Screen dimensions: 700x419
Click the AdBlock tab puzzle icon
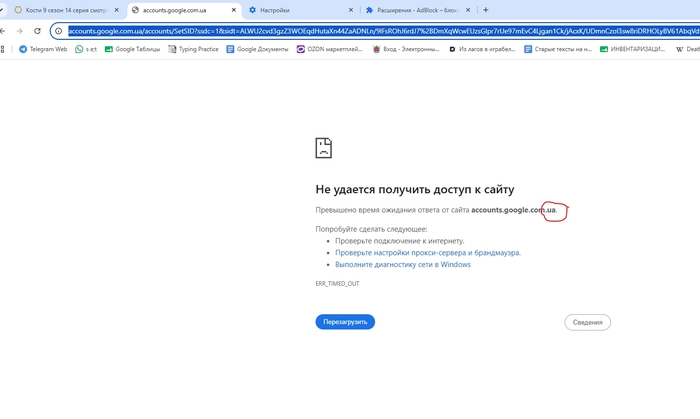[x=369, y=10]
